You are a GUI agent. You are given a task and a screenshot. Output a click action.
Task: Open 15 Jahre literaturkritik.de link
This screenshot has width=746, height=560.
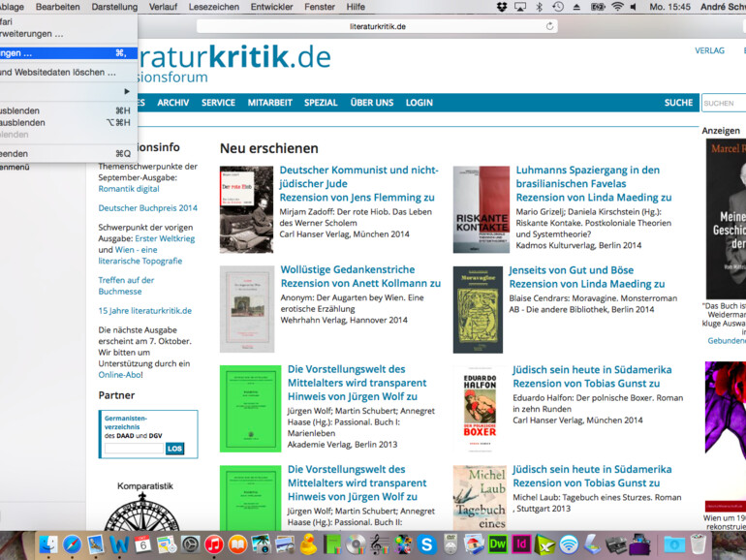(x=144, y=311)
